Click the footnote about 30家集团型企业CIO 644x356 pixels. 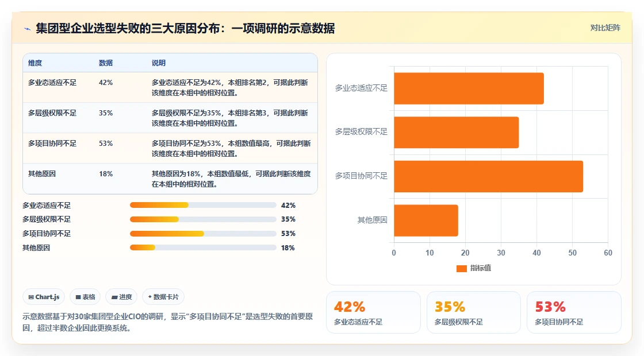pyautogui.click(x=167, y=322)
